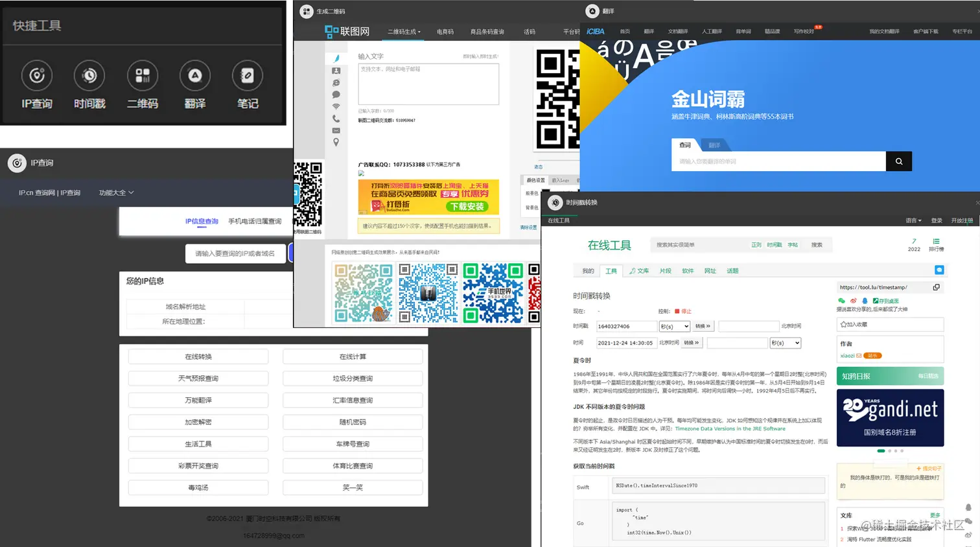Click the iCIBA word search field
The height and width of the screenshot is (547, 980).
(779, 161)
